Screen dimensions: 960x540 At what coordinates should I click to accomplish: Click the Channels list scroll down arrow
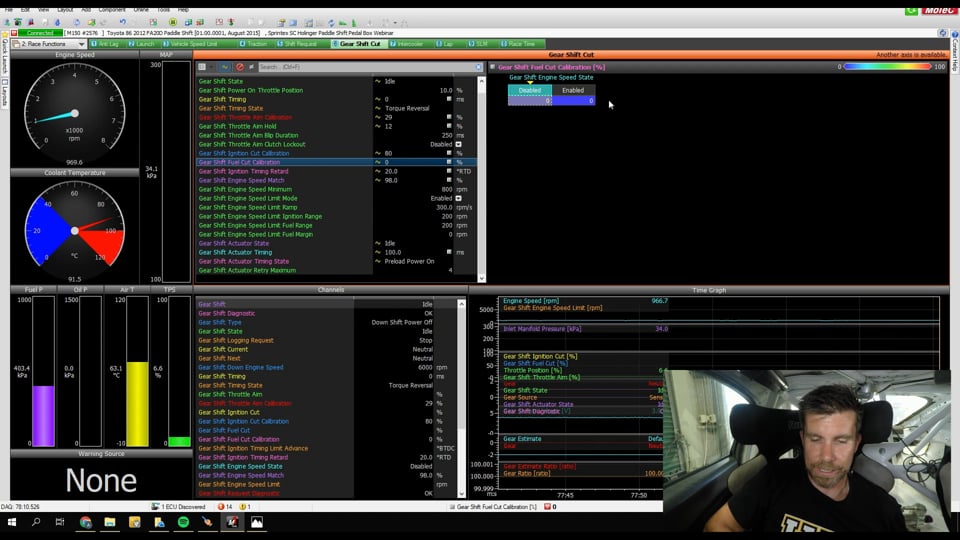(461, 493)
